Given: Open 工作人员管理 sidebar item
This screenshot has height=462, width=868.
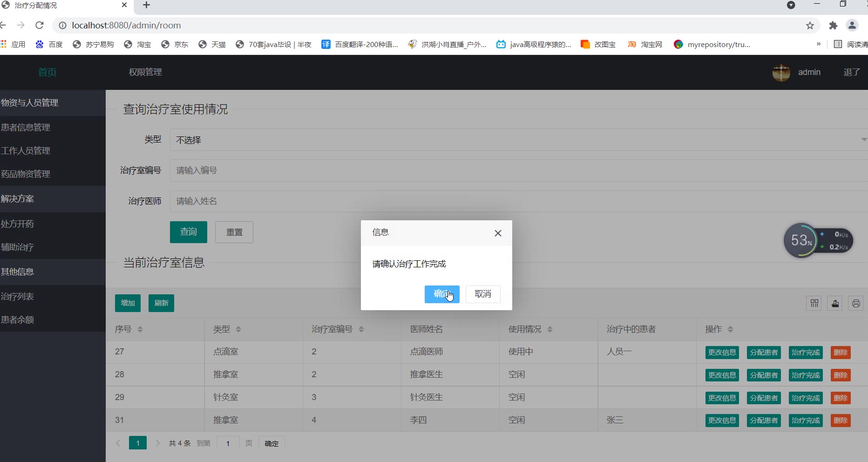Looking at the screenshot, I should 53,151.
